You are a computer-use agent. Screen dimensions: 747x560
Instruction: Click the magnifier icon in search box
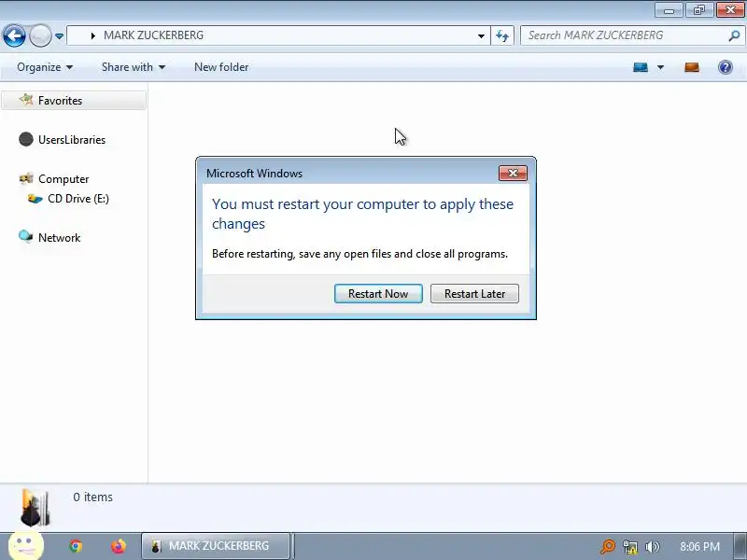pyautogui.click(x=734, y=35)
